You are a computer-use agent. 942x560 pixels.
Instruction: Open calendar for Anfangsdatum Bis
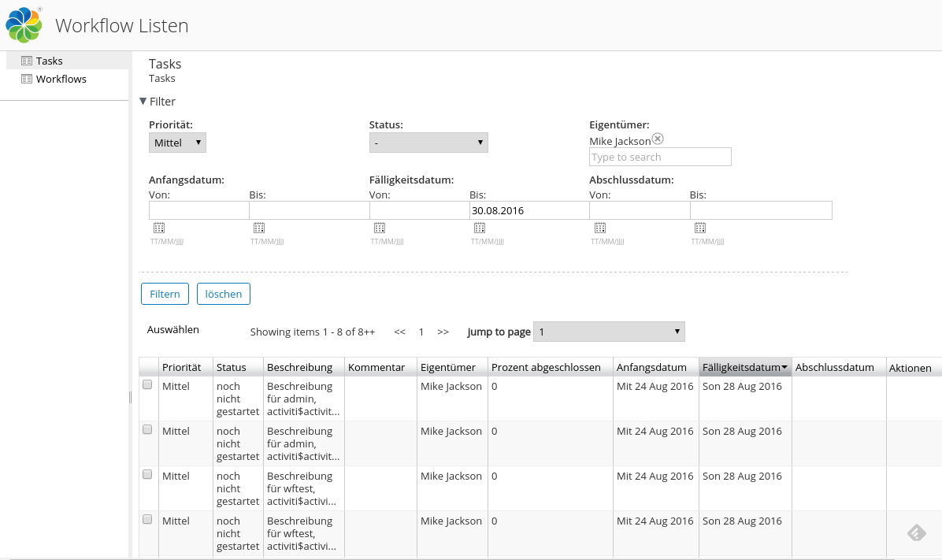(x=259, y=228)
